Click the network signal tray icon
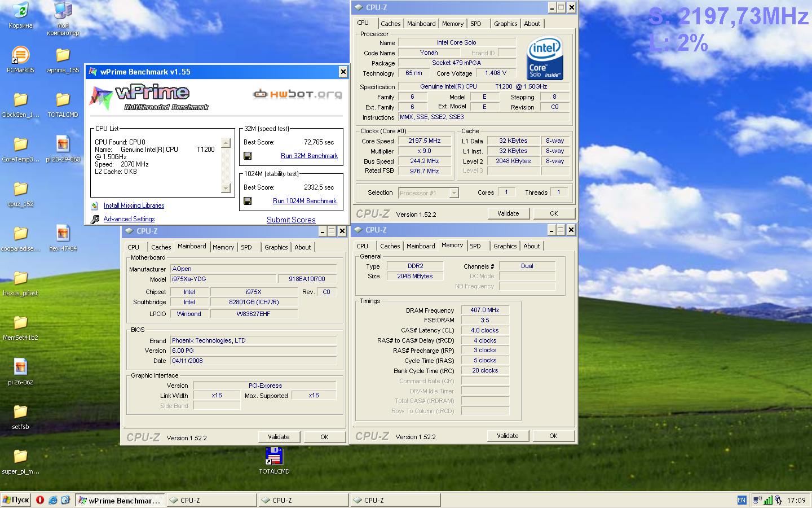This screenshot has height=508, width=812. click(768, 500)
